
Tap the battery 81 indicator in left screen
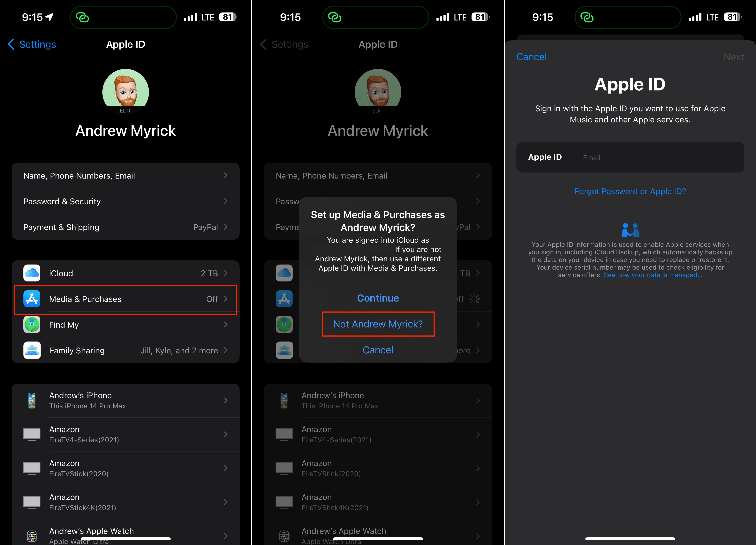228,17
